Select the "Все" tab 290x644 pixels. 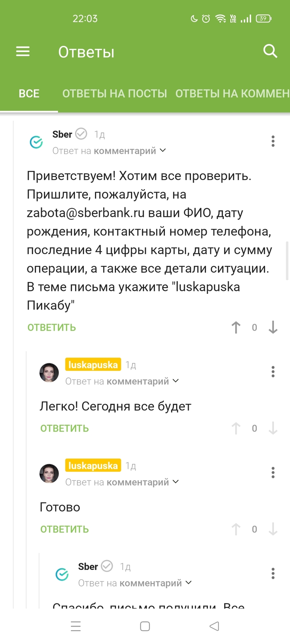[29, 94]
